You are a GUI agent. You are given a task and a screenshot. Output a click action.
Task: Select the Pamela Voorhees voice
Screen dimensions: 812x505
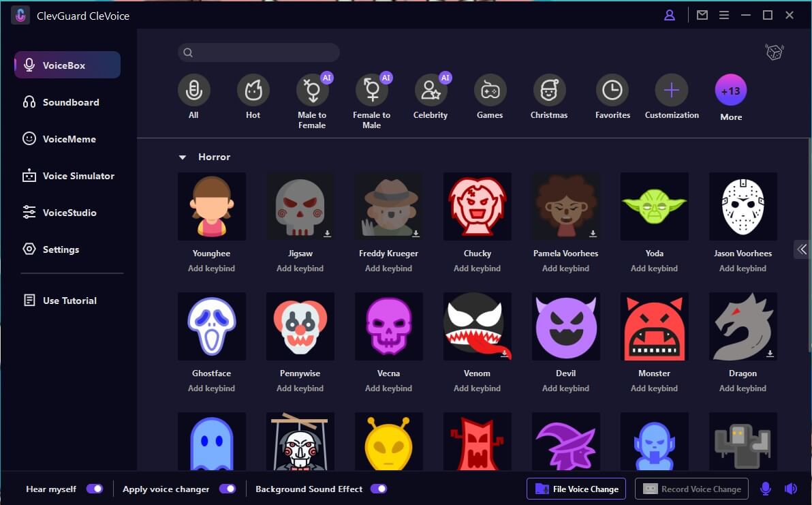point(566,206)
